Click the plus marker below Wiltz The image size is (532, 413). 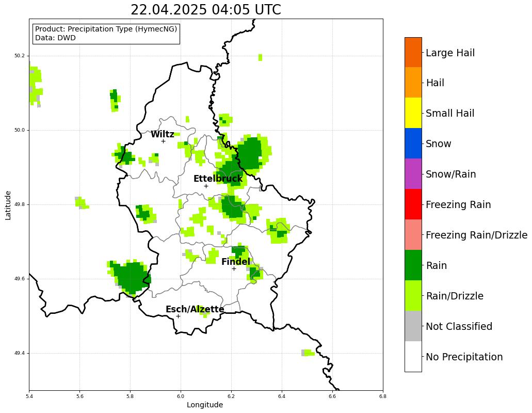[163, 141]
